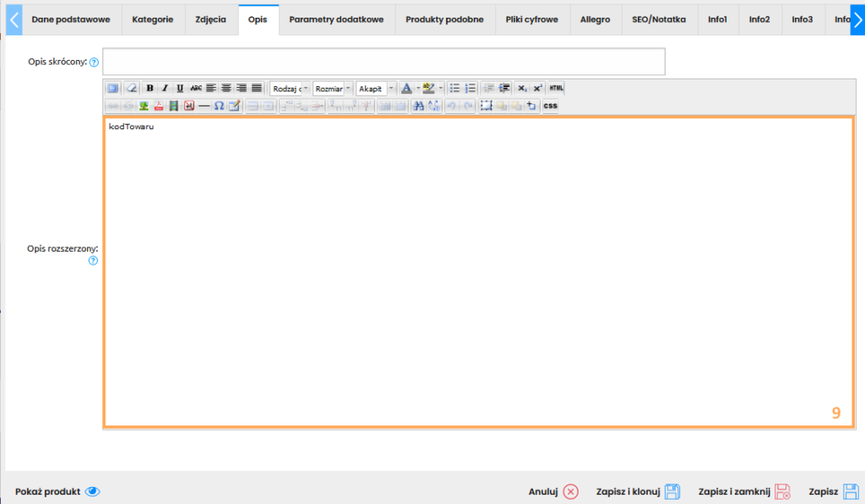Viewport: 865px width, 504px height.
Task: Click into the Opis skrócony input field
Action: click(x=384, y=62)
